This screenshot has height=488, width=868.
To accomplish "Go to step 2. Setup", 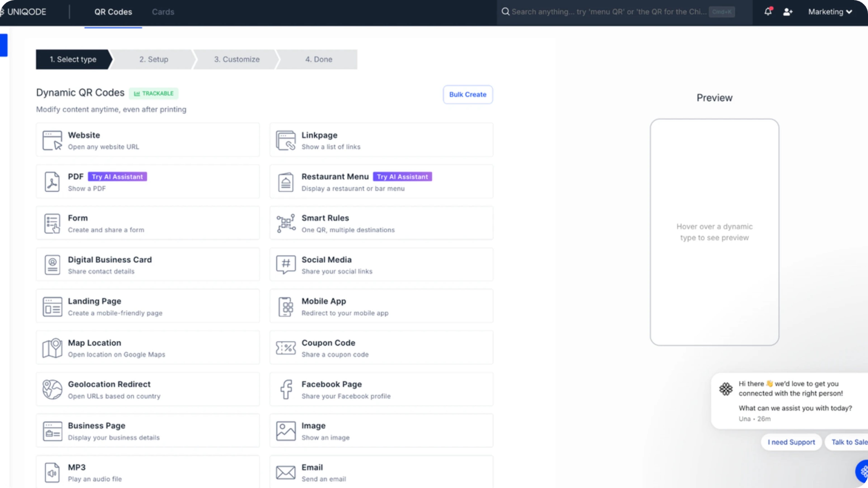I will point(154,59).
